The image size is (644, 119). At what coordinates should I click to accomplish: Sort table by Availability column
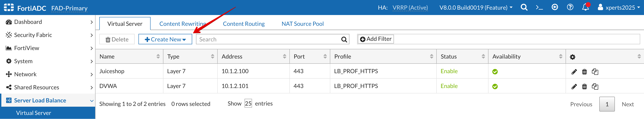coord(527,56)
